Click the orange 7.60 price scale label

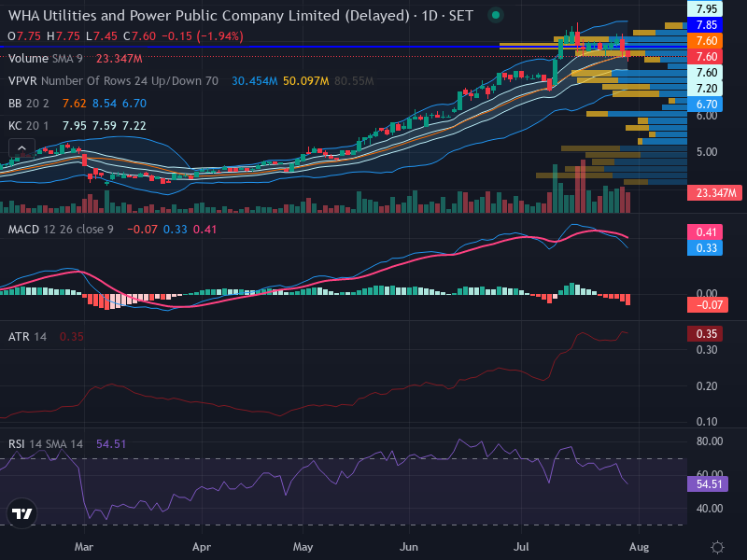705,41
